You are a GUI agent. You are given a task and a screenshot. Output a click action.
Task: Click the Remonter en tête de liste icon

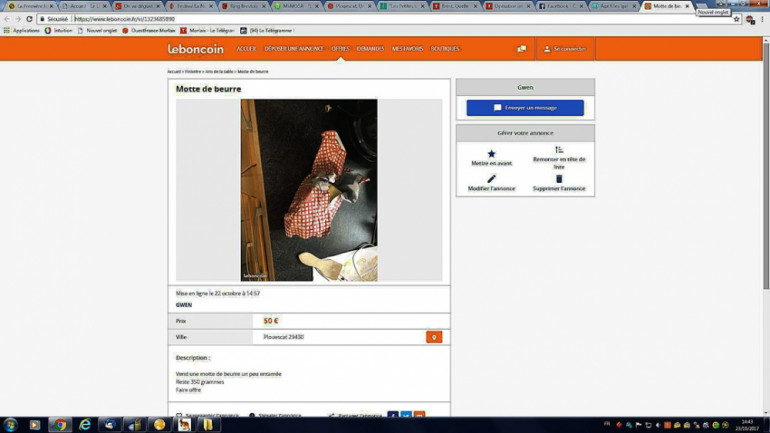(559, 150)
